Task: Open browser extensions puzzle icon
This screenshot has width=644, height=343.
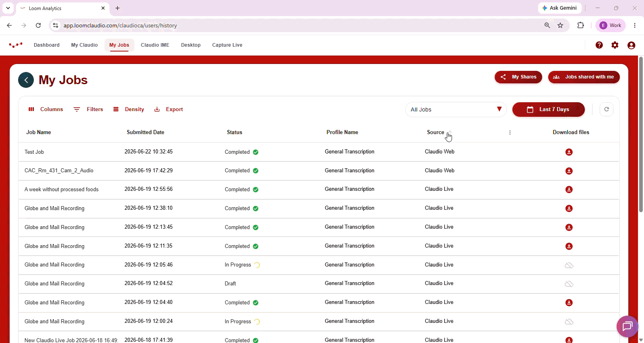Action: point(580,25)
